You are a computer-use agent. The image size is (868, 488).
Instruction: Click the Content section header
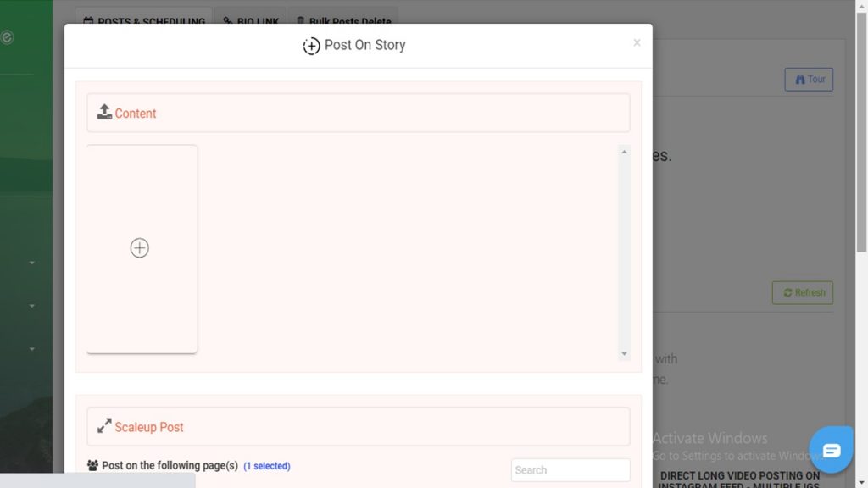pyautogui.click(x=359, y=113)
